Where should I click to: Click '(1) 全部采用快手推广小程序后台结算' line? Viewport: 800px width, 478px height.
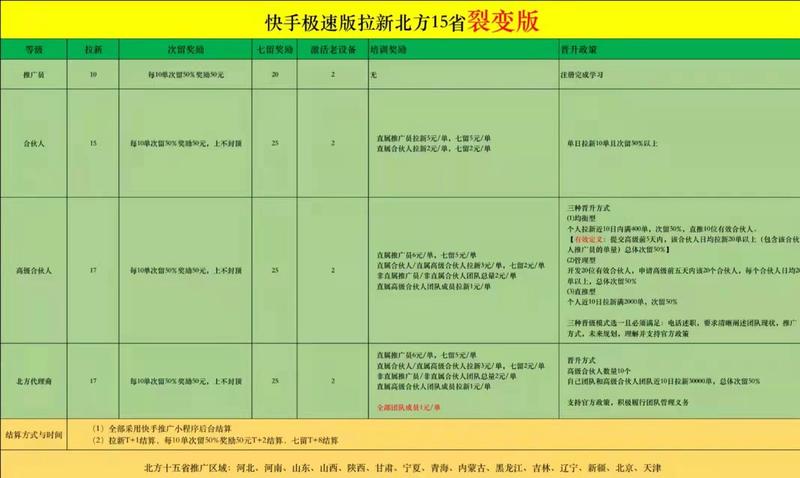pyautogui.click(x=162, y=429)
